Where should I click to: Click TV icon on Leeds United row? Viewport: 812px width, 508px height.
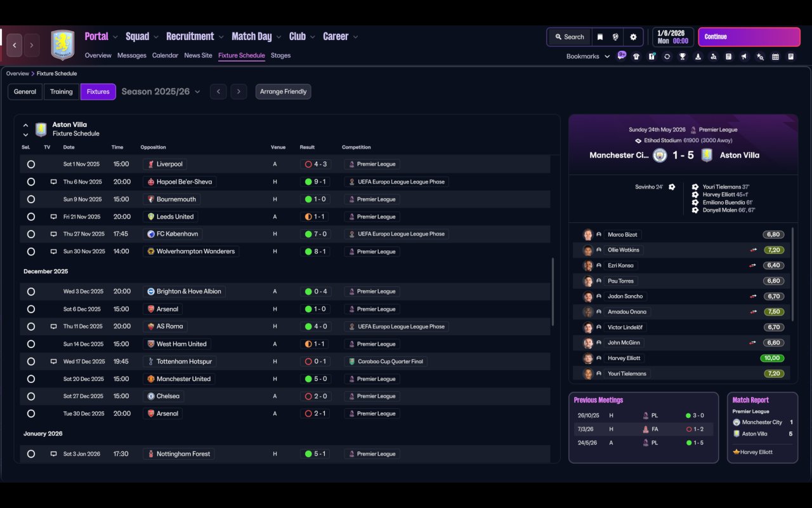click(53, 217)
